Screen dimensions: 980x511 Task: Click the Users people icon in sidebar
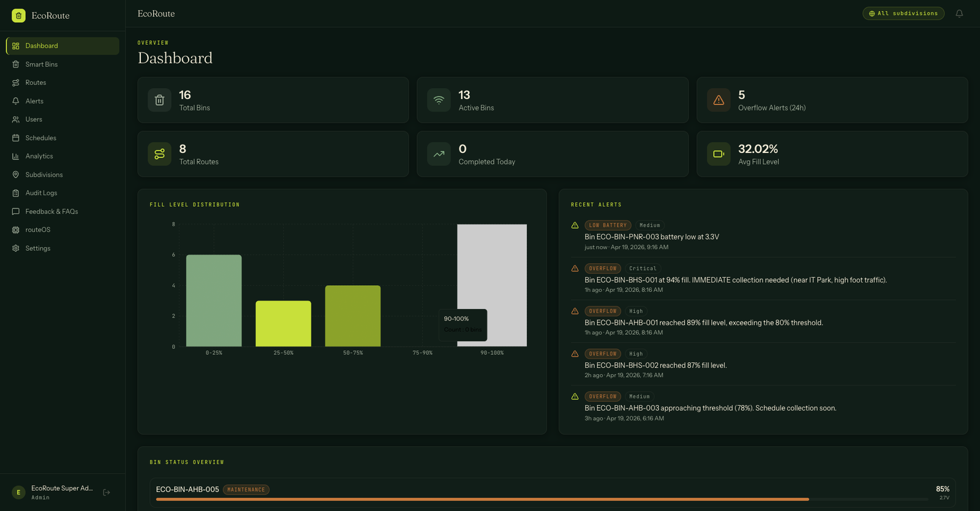pos(16,119)
